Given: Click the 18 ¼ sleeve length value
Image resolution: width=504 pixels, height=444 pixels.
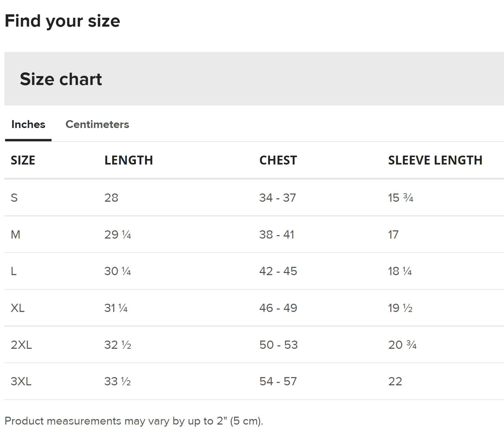Looking at the screenshot, I should point(400,271).
